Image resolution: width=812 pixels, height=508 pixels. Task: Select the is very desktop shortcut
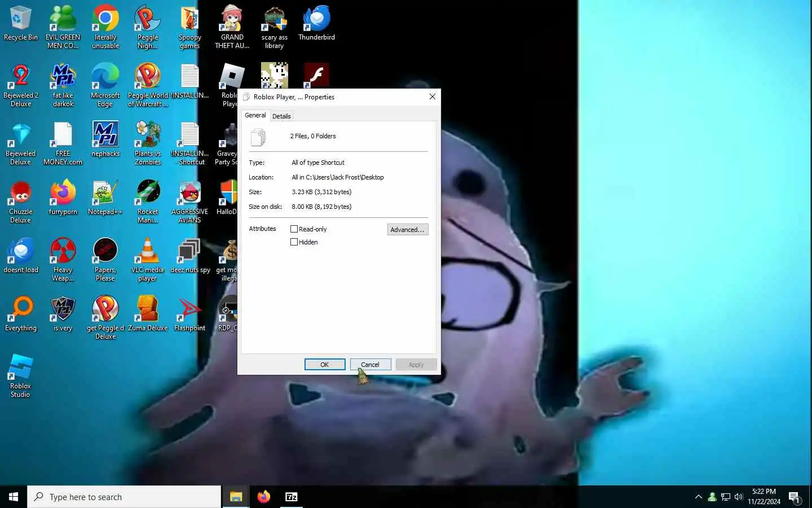pyautogui.click(x=63, y=314)
